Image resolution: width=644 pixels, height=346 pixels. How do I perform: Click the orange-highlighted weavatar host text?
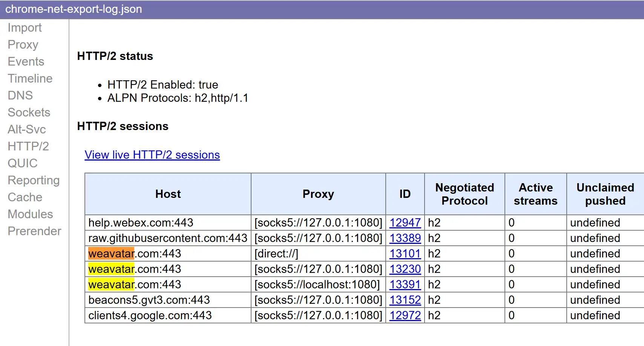[111, 254]
